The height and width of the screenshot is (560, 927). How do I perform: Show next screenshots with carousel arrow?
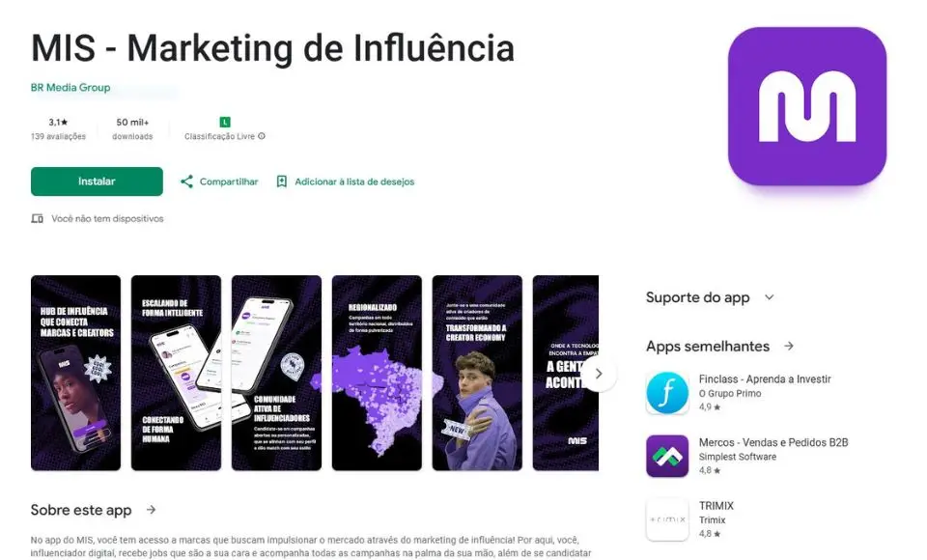click(x=599, y=374)
